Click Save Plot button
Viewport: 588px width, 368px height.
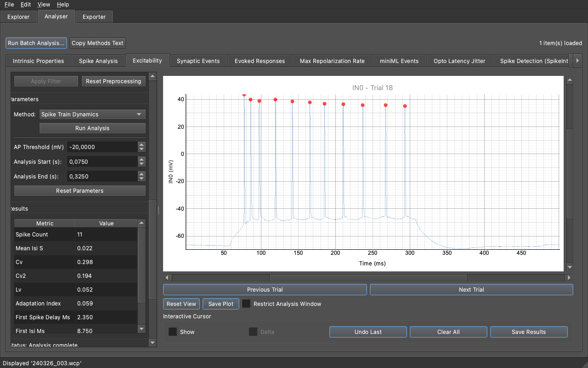(221, 304)
